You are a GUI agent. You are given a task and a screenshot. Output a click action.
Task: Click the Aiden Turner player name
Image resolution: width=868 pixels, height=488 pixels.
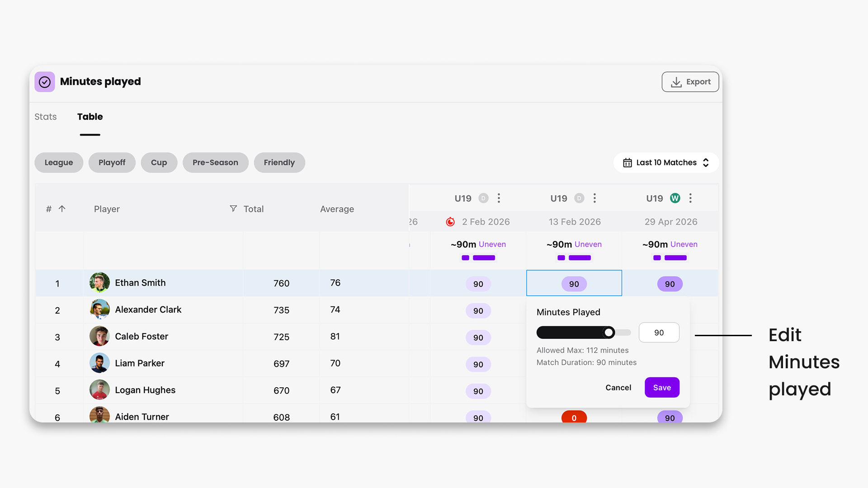pyautogui.click(x=142, y=417)
